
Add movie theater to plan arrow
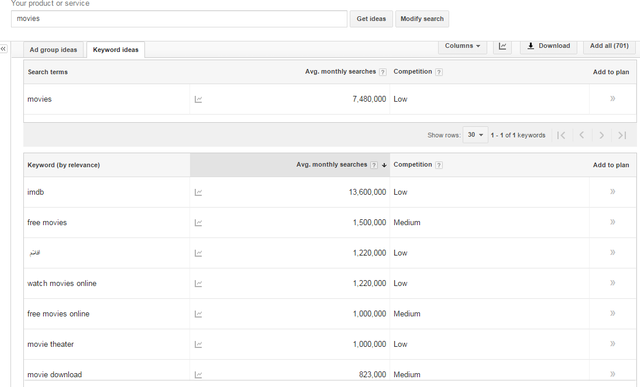[613, 344]
